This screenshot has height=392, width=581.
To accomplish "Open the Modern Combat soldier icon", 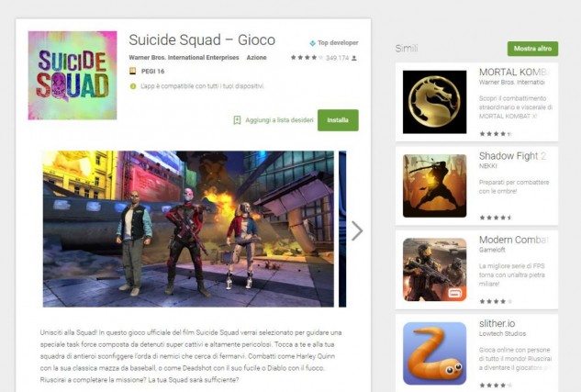I will (x=435, y=269).
